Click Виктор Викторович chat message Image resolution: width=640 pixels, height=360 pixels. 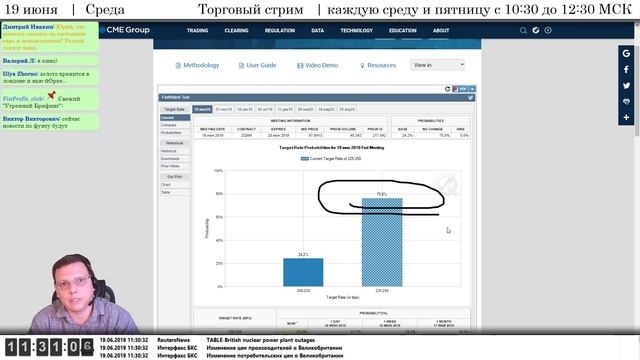pos(49,122)
